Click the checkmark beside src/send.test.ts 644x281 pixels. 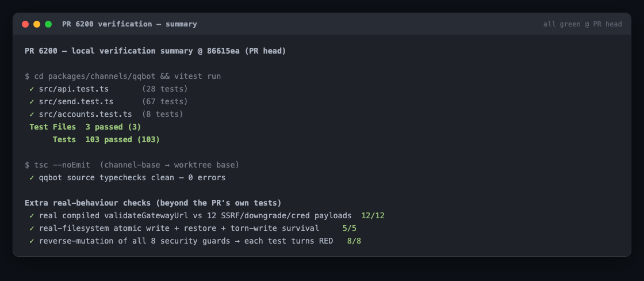pyautogui.click(x=32, y=101)
